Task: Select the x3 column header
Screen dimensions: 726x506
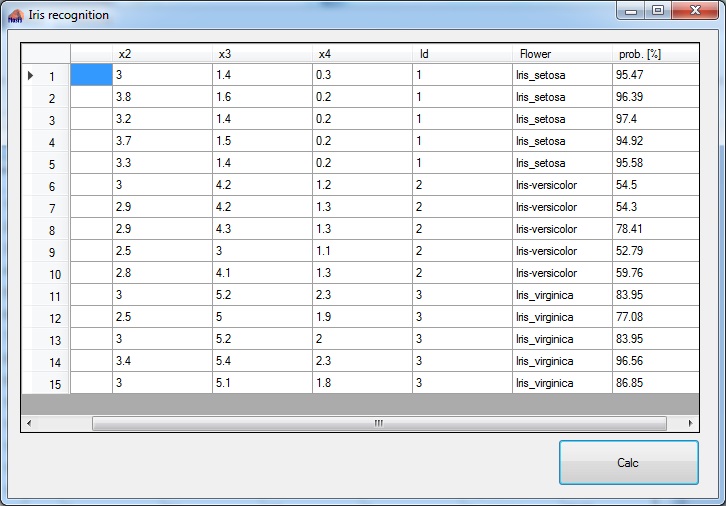Action: 261,53
